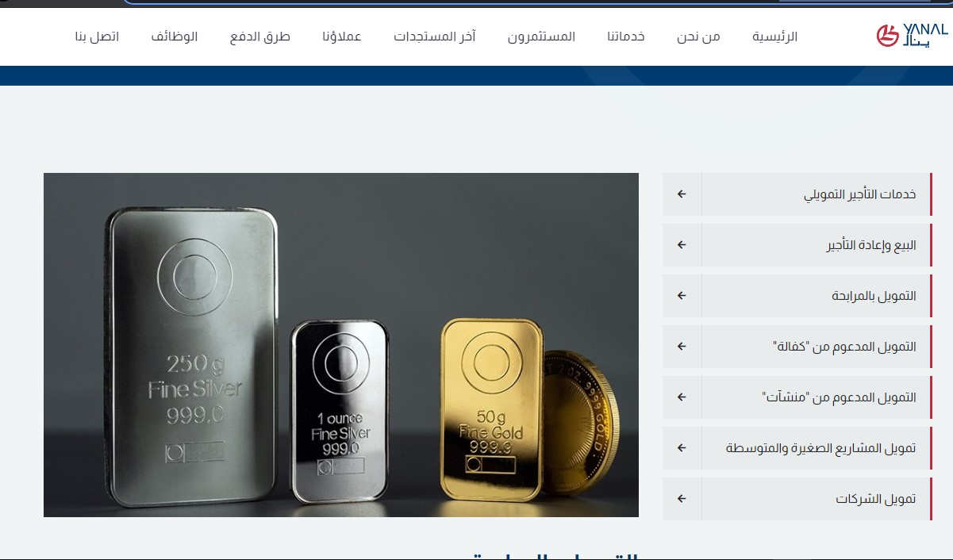This screenshot has width=953, height=560.
Task: Open the من نحن menu item
Action: pyautogui.click(x=698, y=36)
